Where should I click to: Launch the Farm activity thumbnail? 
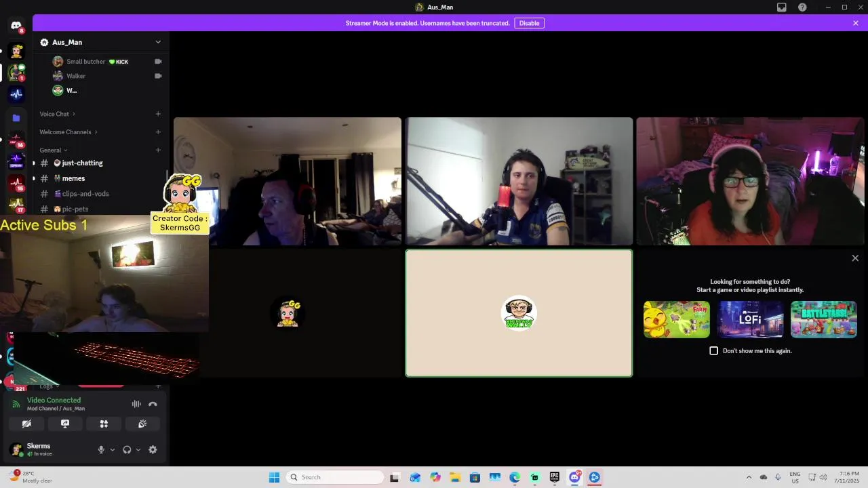(677, 319)
